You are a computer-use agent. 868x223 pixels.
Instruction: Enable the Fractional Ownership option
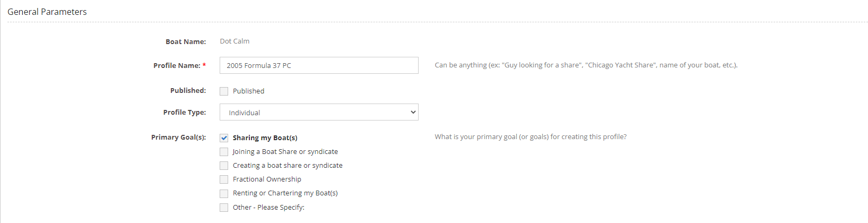pyautogui.click(x=224, y=179)
